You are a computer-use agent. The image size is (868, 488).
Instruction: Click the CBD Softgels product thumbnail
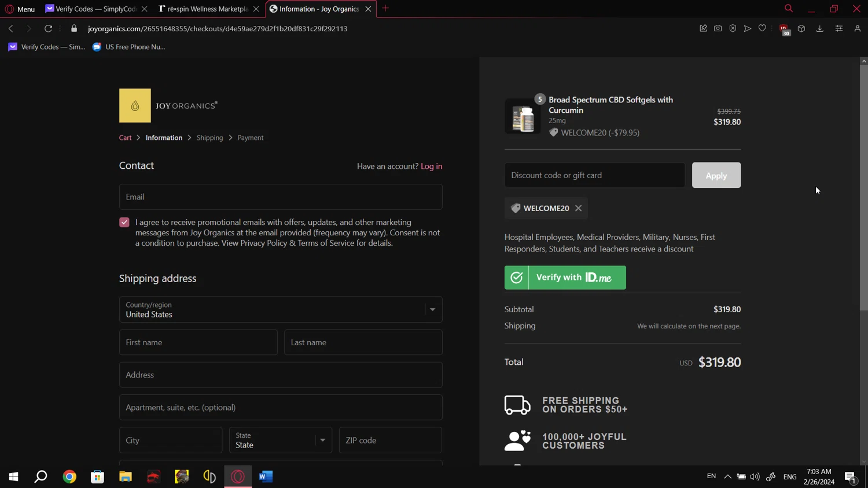pyautogui.click(x=523, y=116)
